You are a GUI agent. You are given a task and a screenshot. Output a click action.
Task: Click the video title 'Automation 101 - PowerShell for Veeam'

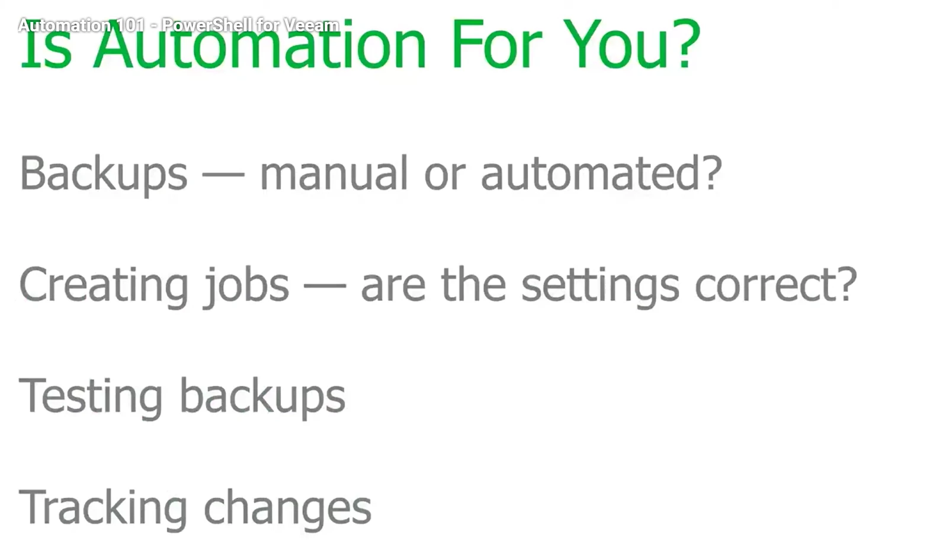(178, 25)
